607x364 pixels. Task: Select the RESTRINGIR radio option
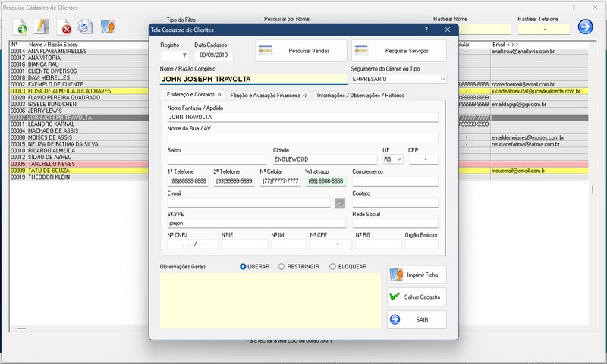click(281, 267)
